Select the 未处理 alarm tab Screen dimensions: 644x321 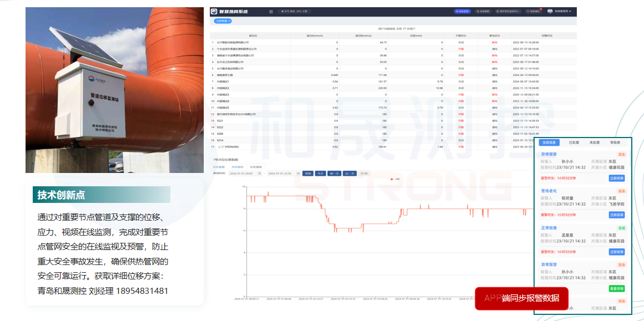[594, 142]
